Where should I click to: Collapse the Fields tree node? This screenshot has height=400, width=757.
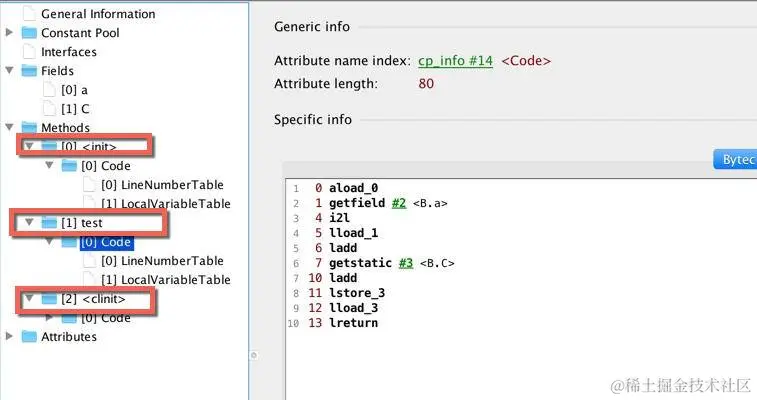pyautogui.click(x=9, y=70)
